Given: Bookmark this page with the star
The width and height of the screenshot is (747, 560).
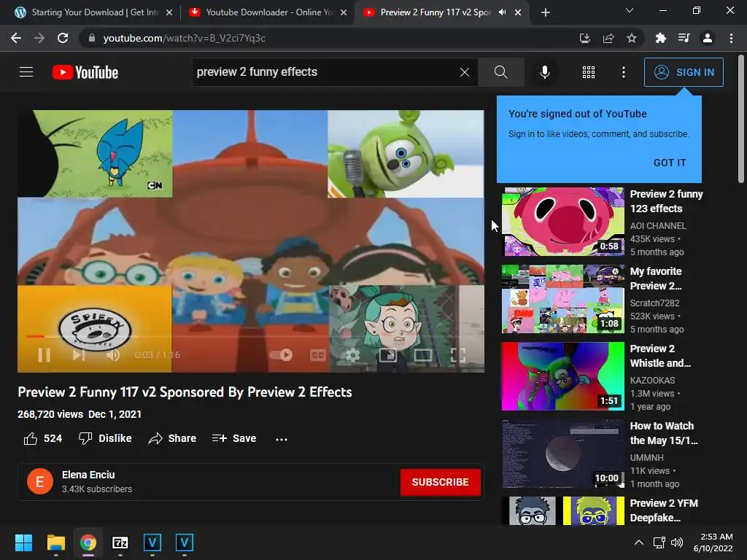Looking at the screenshot, I should [x=632, y=38].
